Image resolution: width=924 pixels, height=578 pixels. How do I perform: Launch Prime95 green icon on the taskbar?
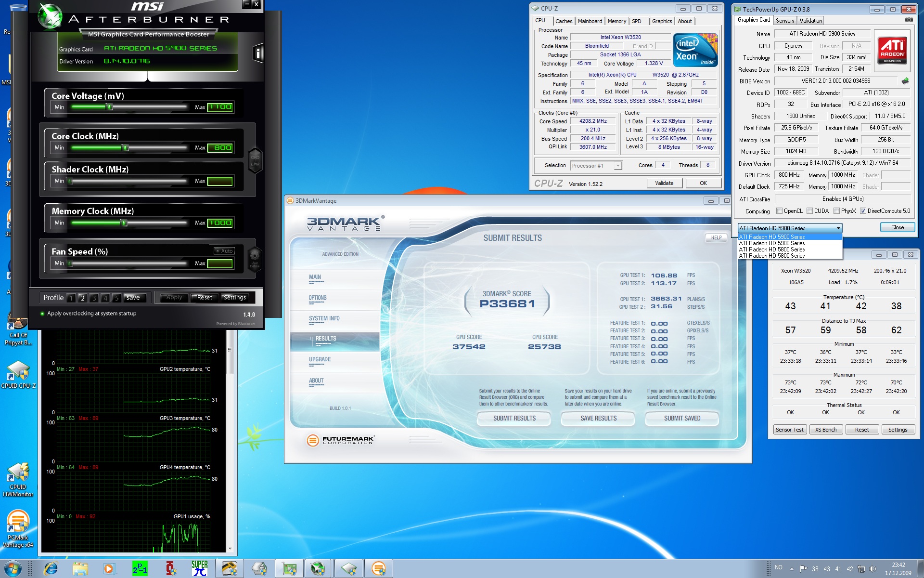pyautogui.click(x=140, y=569)
